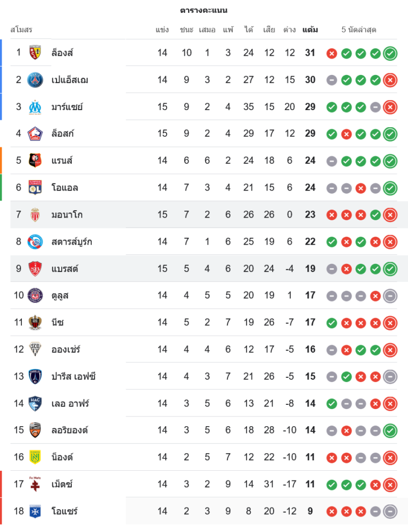Image resolution: width=408 pixels, height=532 pixels.
Task: Click the Strasbourg club logo
Action: click(x=35, y=242)
